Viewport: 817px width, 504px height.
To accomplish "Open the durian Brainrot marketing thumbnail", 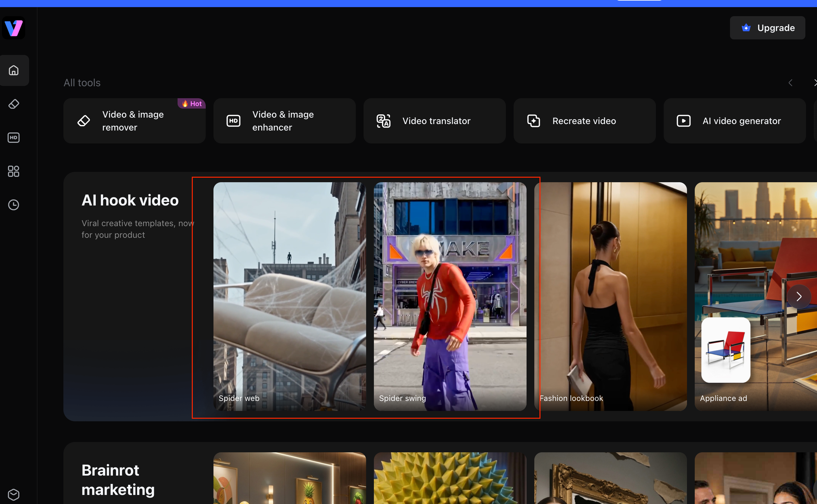I will click(x=450, y=478).
